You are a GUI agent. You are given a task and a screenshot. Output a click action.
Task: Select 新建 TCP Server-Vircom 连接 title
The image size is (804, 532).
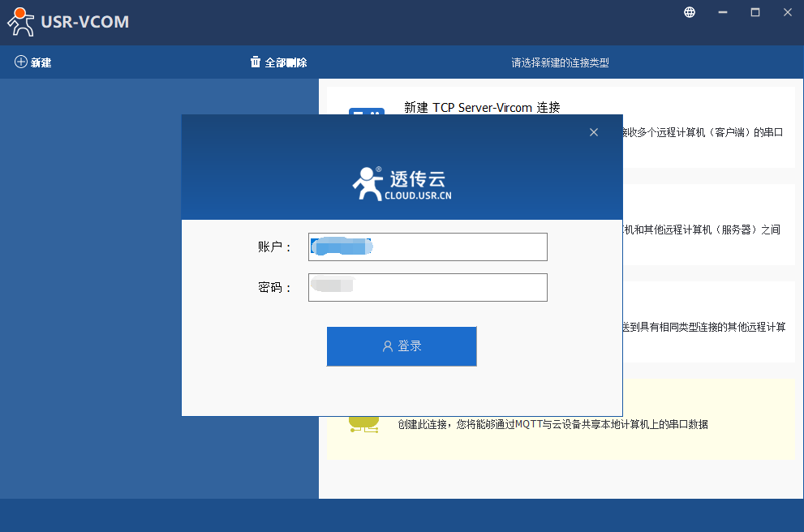click(x=482, y=107)
